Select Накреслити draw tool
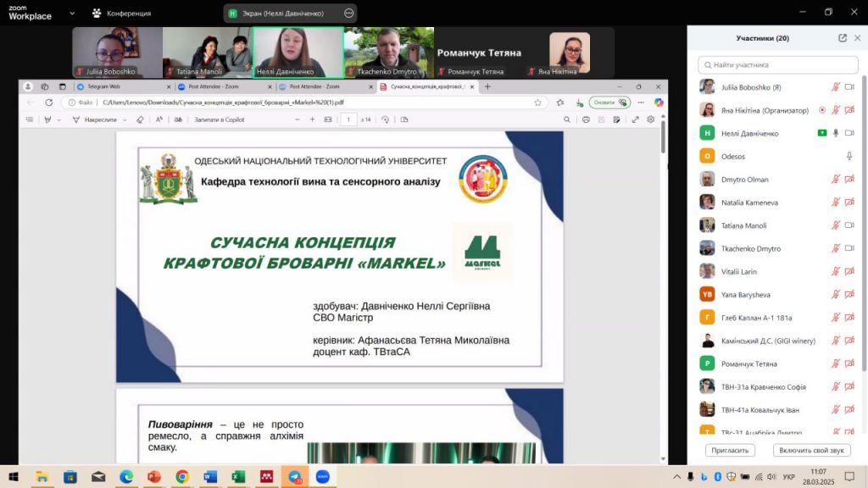The image size is (868, 488). point(95,119)
